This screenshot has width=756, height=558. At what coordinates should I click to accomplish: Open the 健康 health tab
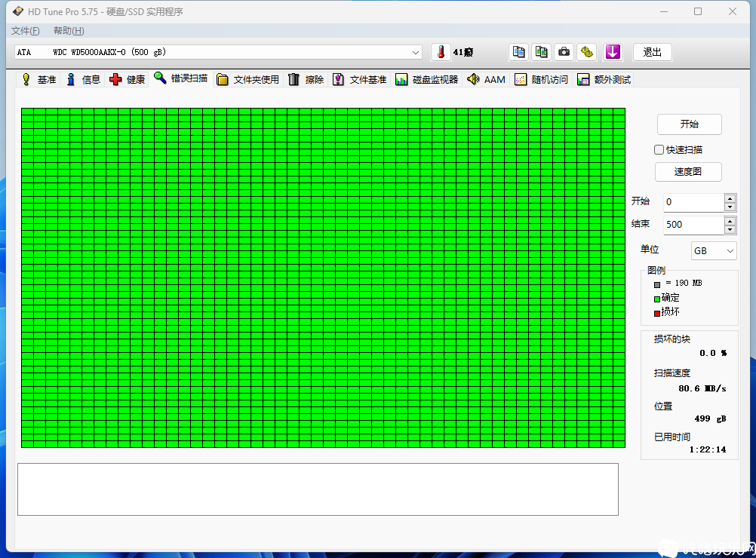click(128, 79)
